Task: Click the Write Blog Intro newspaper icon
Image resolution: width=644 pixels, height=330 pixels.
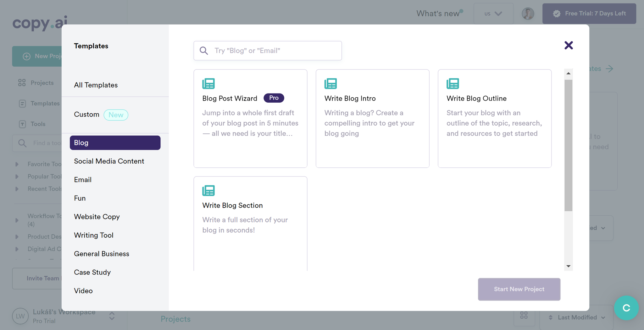Action: point(330,84)
